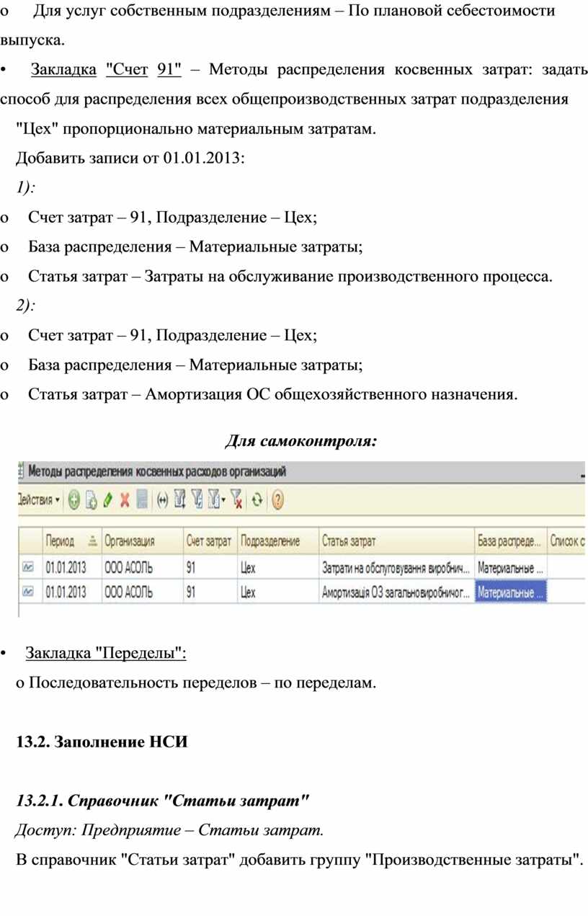The width and height of the screenshot is (588, 916).
Task: Click underlined Закладка "Переделы" text
Action: [x=106, y=653]
